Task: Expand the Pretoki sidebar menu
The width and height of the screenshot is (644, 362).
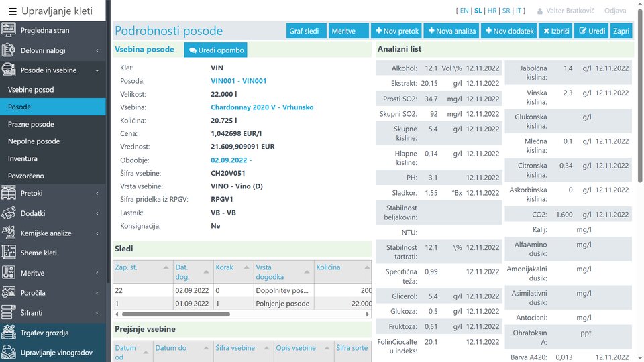Action: point(97,194)
